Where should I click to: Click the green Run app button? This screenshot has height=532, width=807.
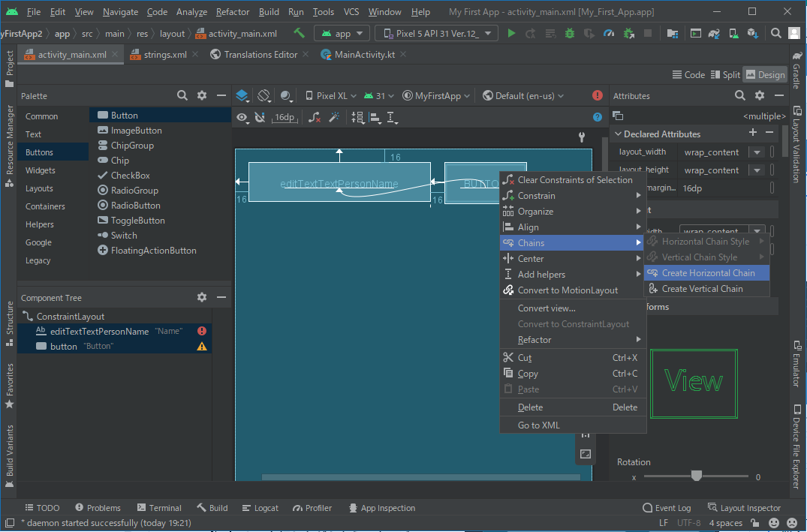point(511,33)
